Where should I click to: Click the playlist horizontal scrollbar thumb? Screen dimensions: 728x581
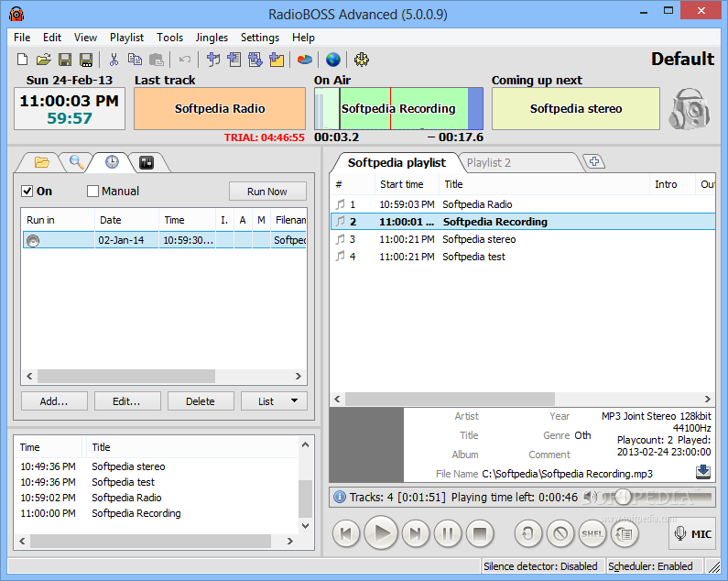click(450, 399)
